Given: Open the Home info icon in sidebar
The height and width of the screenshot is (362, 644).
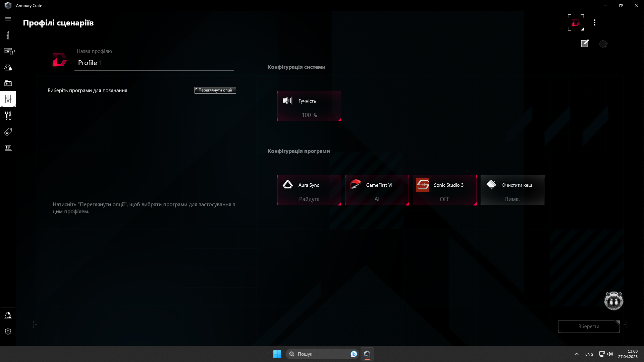Looking at the screenshot, I should (x=8, y=35).
